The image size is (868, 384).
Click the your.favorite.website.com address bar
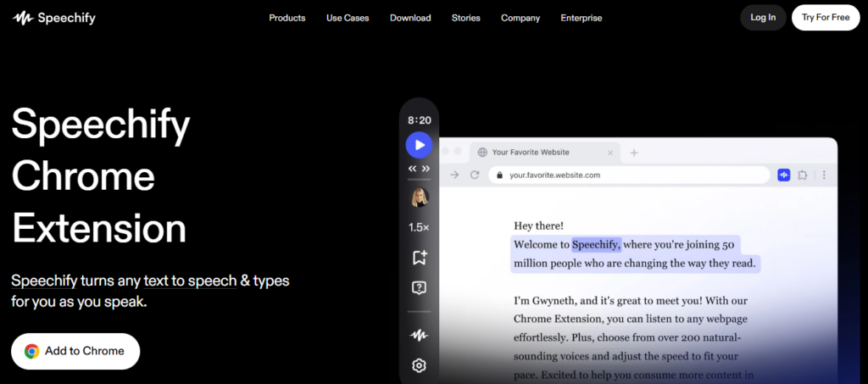coord(629,175)
